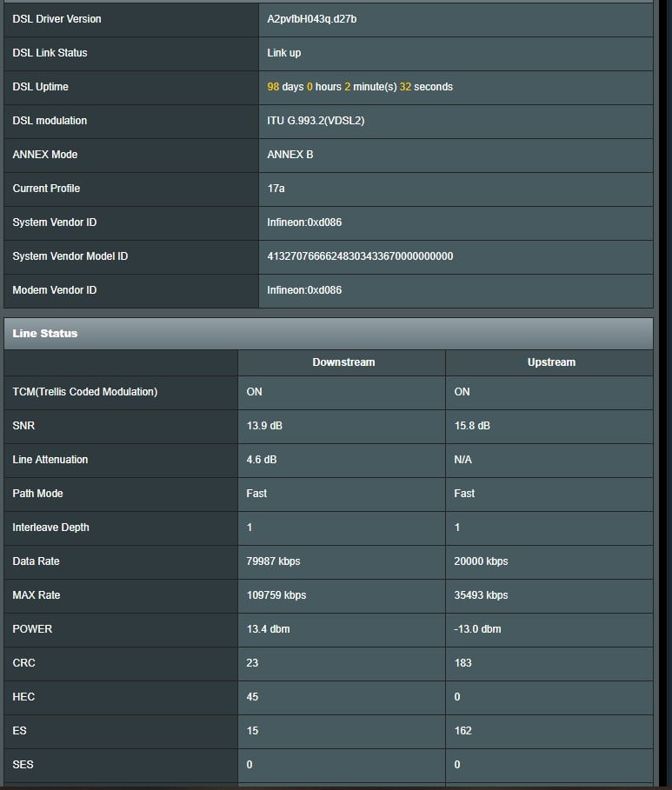Click the Downstream column header
Image resolution: width=672 pixels, height=790 pixels.
pos(343,362)
